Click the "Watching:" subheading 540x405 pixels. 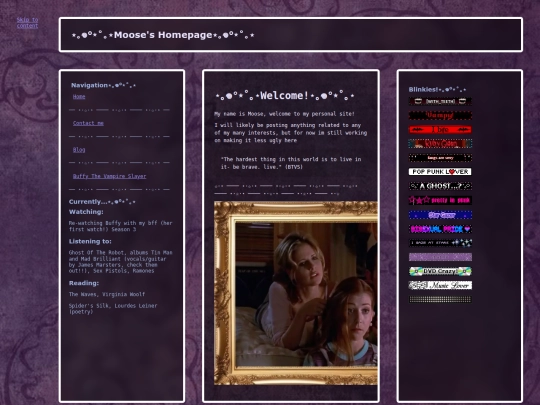(x=86, y=212)
